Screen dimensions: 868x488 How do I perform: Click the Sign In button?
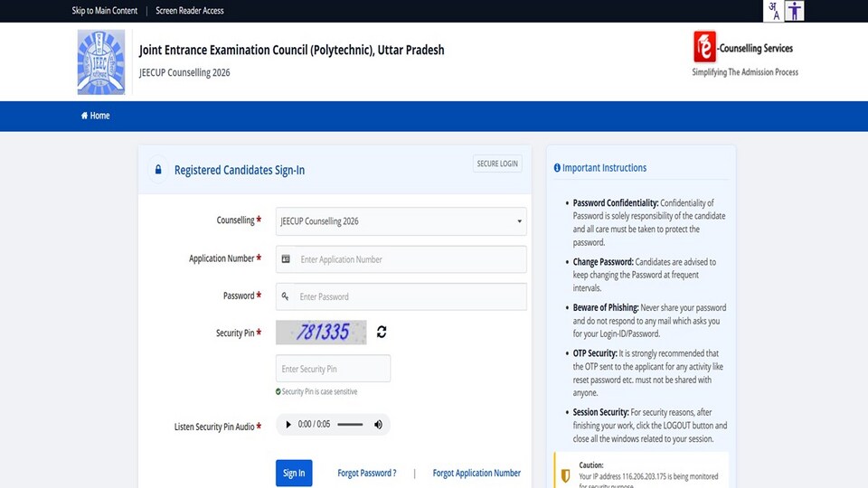click(294, 473)
